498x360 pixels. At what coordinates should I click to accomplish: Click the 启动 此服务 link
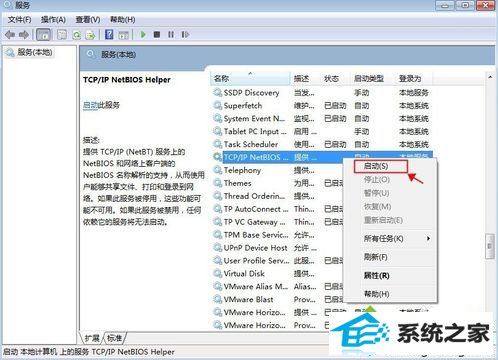[x=90, y=105]
